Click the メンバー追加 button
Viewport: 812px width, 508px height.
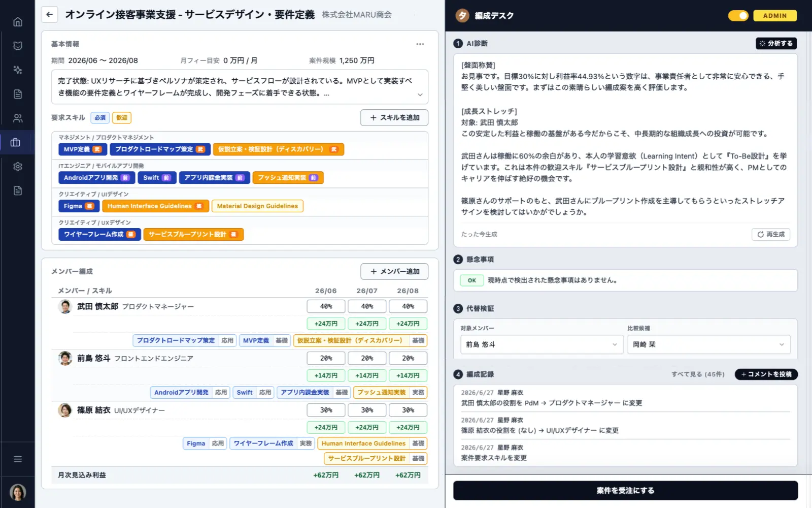[x=394, y=272]
